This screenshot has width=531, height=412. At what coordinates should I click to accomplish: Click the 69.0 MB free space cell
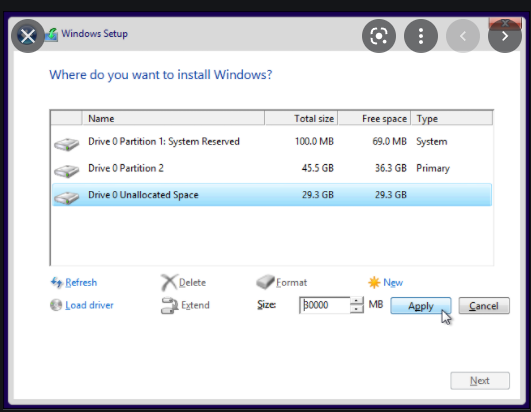coord(389,141)
